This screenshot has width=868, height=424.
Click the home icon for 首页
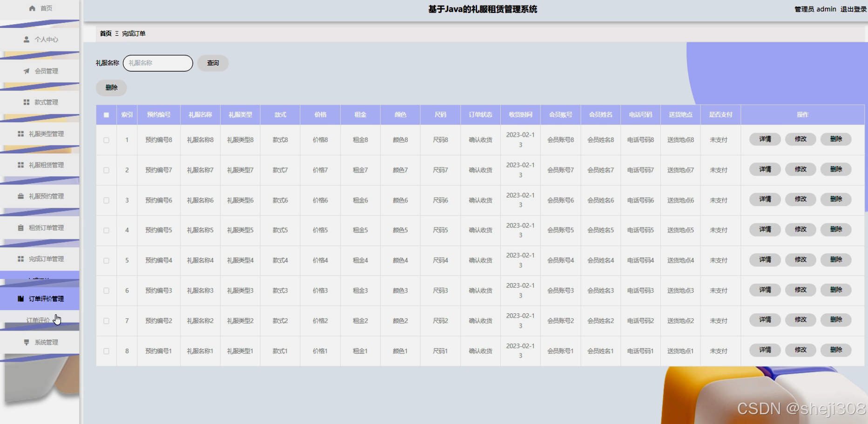pos(32,8)
